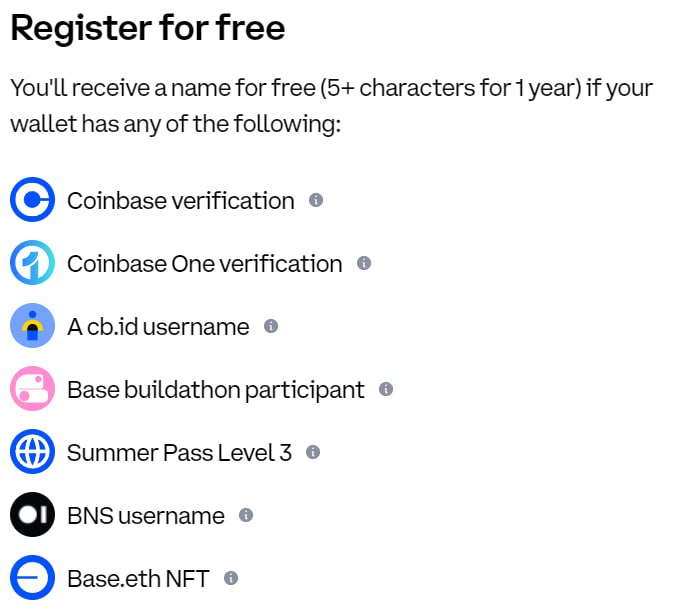Show info for A cb.id username
This screenshot has height=616, width=675.
point(271,326)
